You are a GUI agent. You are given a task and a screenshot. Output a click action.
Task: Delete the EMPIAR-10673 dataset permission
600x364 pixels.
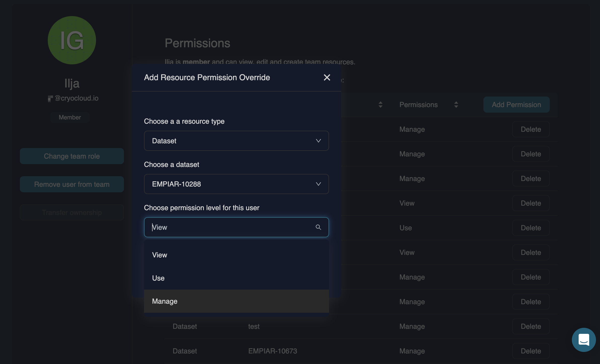point(531,351)
